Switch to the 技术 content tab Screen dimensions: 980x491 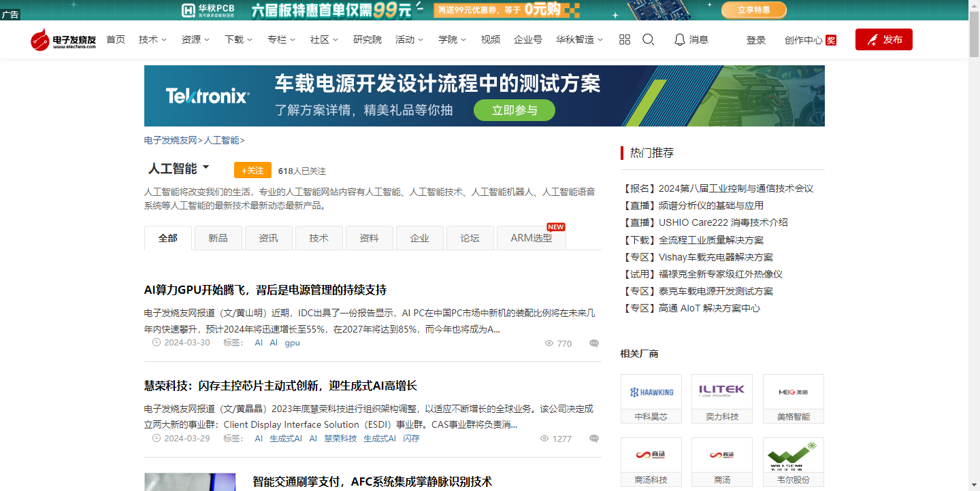coord(318,238)
